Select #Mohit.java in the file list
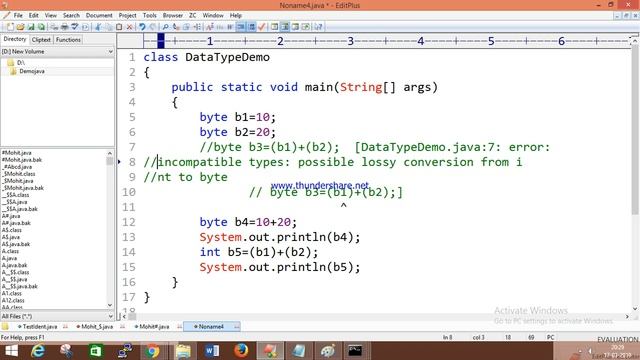 tap(17, 153)
